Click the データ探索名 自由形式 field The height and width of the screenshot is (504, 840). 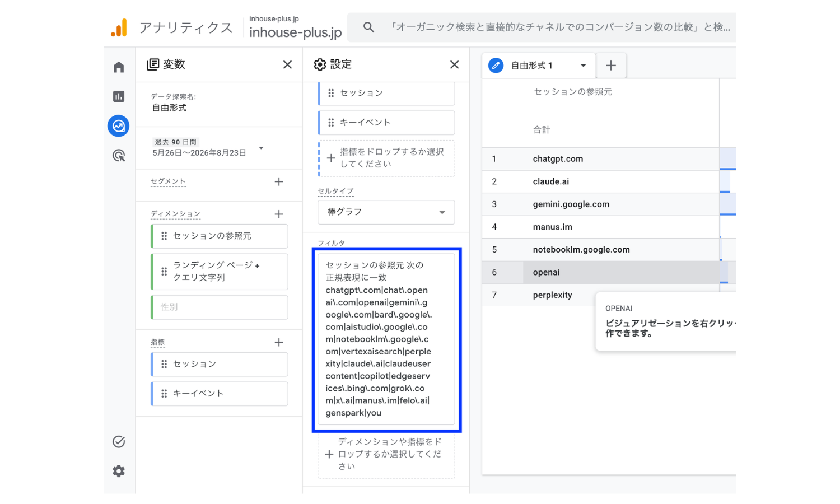(x=170, y=108)
